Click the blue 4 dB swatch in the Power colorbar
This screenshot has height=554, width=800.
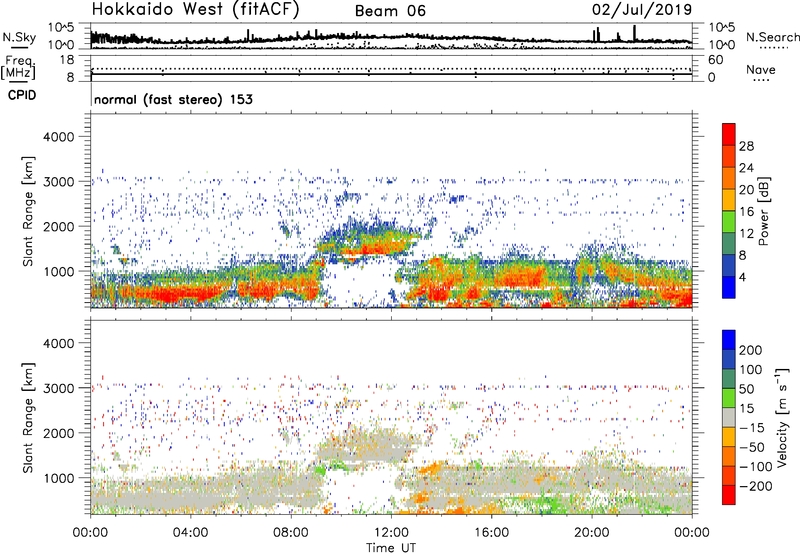[729, 287]
